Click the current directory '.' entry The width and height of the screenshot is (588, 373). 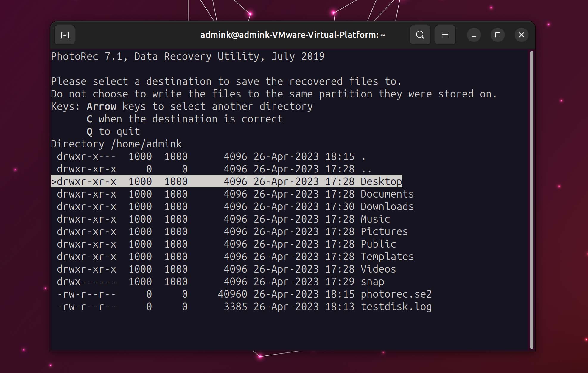(211, 156)
